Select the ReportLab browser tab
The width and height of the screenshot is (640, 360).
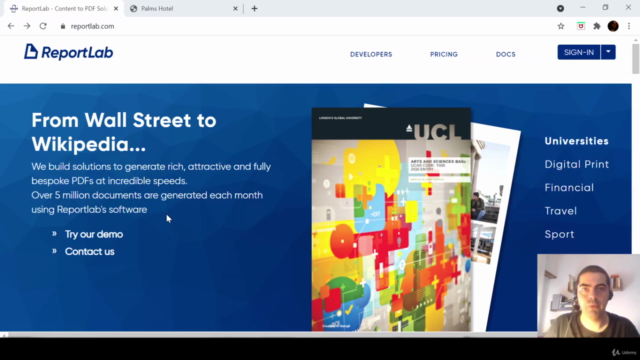pyautogui.click(x=64, y=9)
